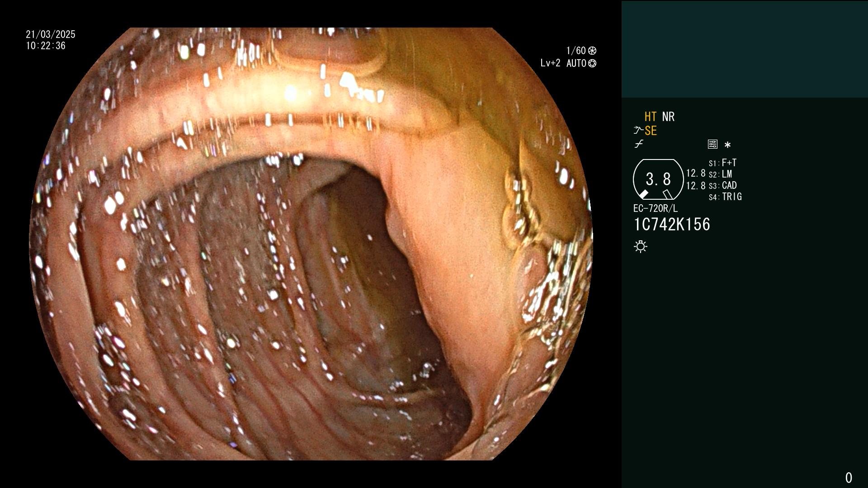The image size is (868, 488).
Task: Click the serial number 1C742K156
Action: (672, 225)
